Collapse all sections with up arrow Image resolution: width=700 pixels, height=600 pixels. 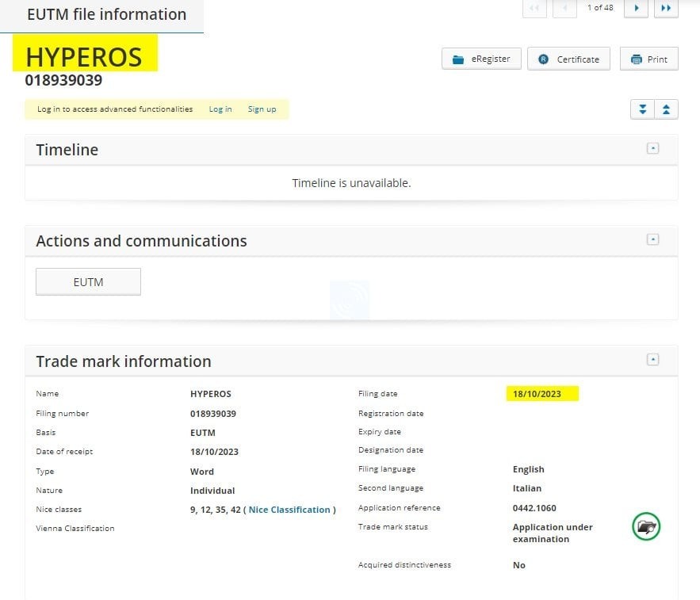(666, 109)
